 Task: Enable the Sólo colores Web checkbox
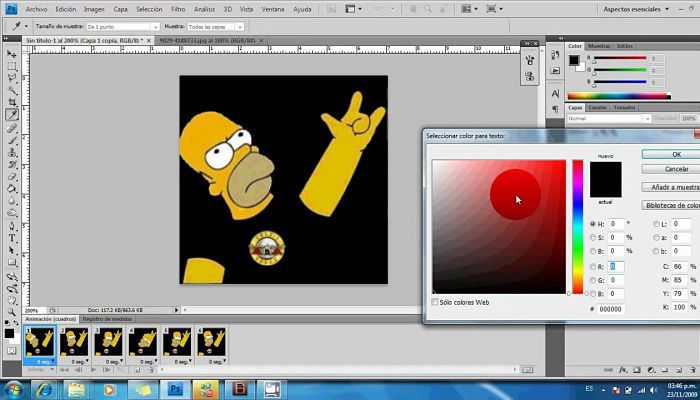pos(435,302)
